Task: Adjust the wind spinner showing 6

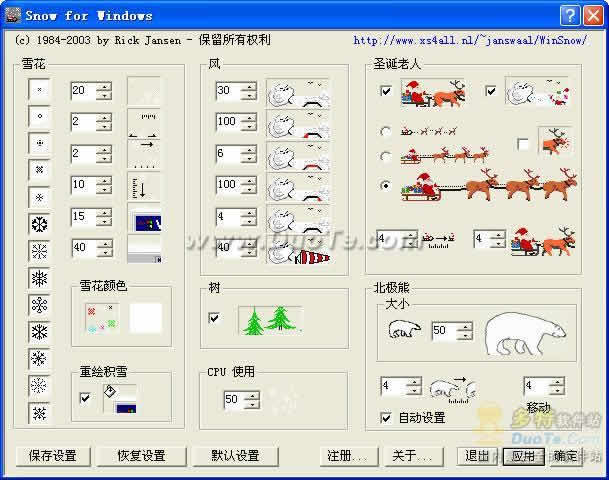Action: [249, 154]
